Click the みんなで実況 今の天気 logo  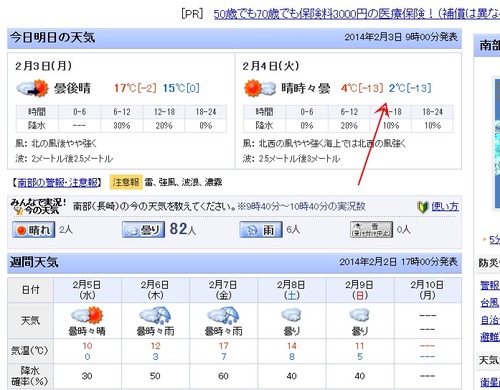point(38,207)
